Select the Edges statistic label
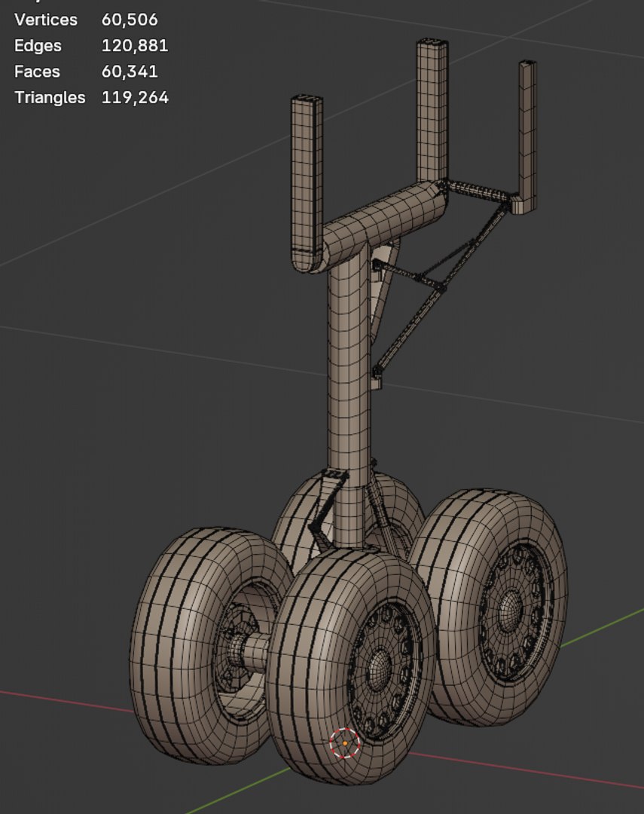 click(38, 46)
